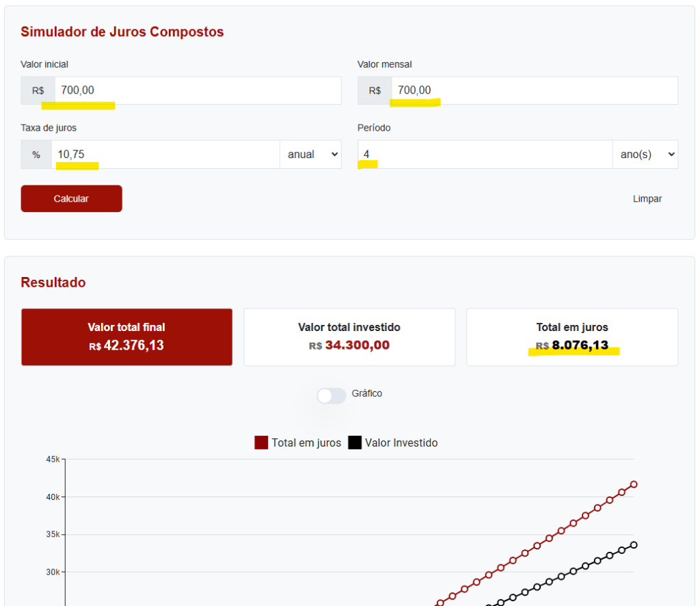
Task: Click the Período label
Action: [x=374, y=128]
